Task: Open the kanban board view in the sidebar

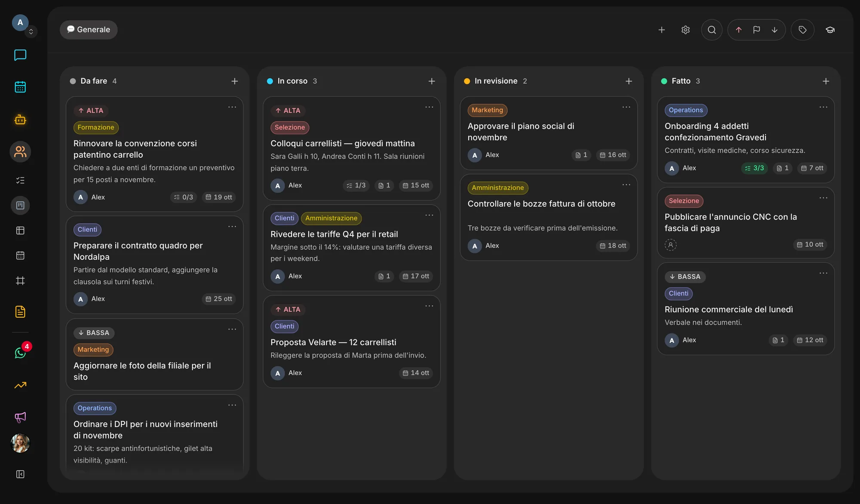Action: click(x=20, y=205)
